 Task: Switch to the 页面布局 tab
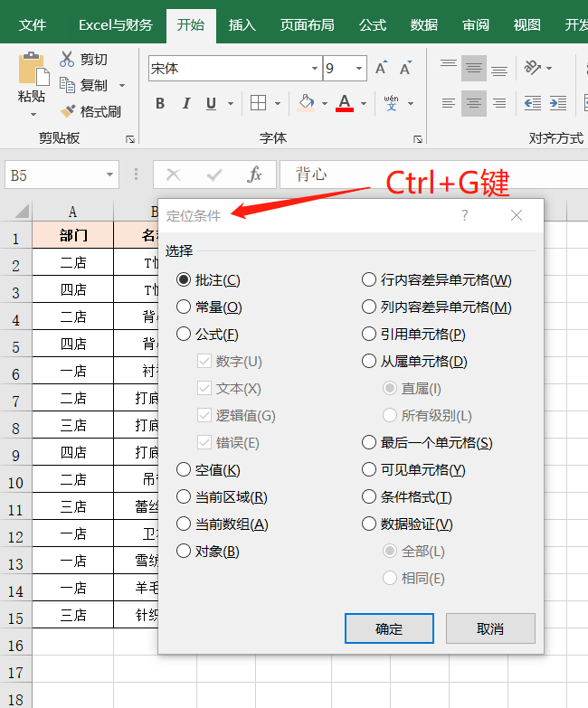click(x=307, y=24)
